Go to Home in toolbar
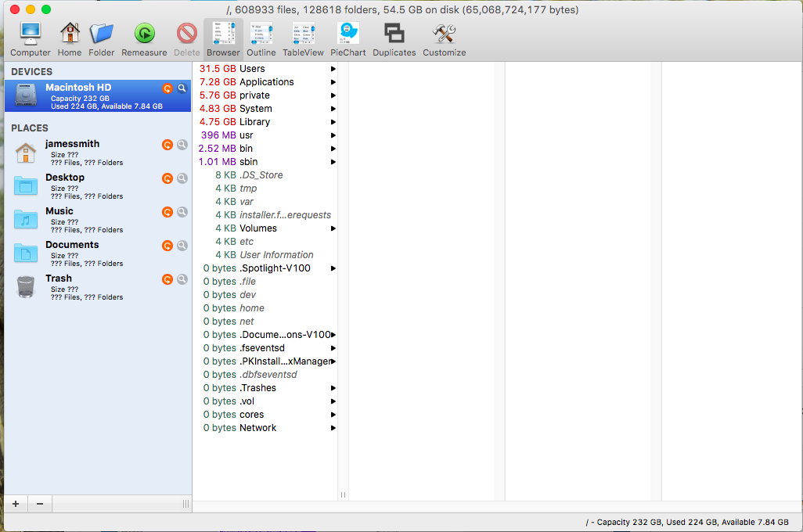 point(70,39)
